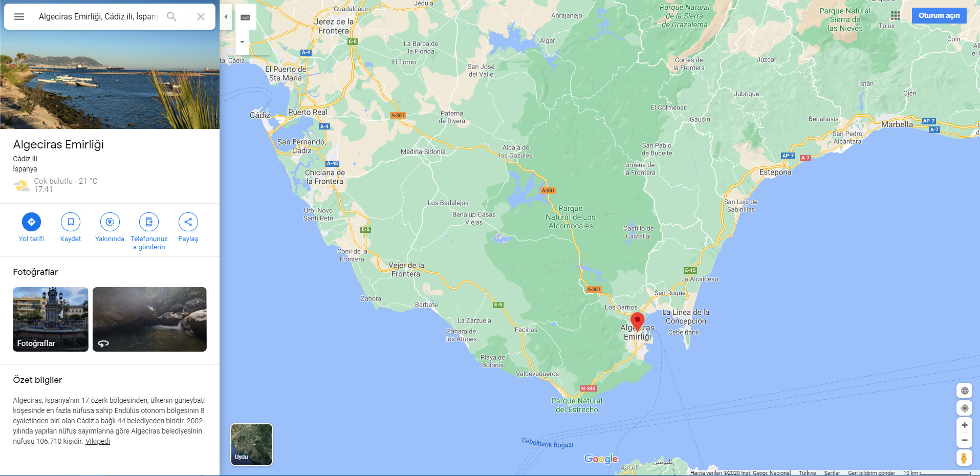Save place with Kaydet icon
980x476 pixels.
click(x=71, y=222)
